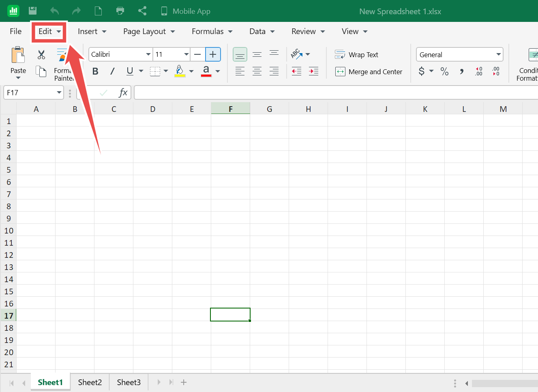The height and width of the screenshot is (392, 538).
Task: Decrease decimal places
Action: [496, 71]
